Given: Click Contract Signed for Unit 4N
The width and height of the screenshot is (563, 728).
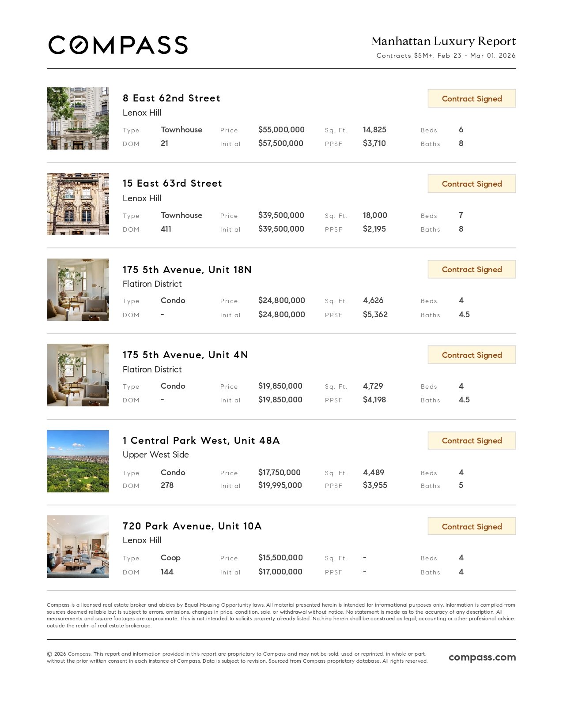Looking at the screenshot, I should [472, 355].
